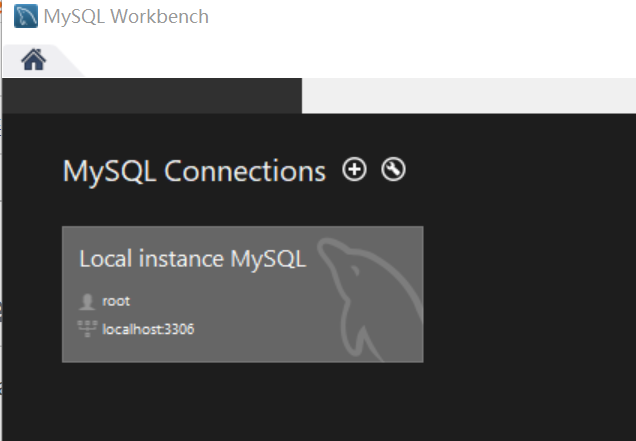Image resolution: width=636 pixels, height=441 pixels.
Task: Click the network host icon beside localhost:3306
Action: point(87,329)
